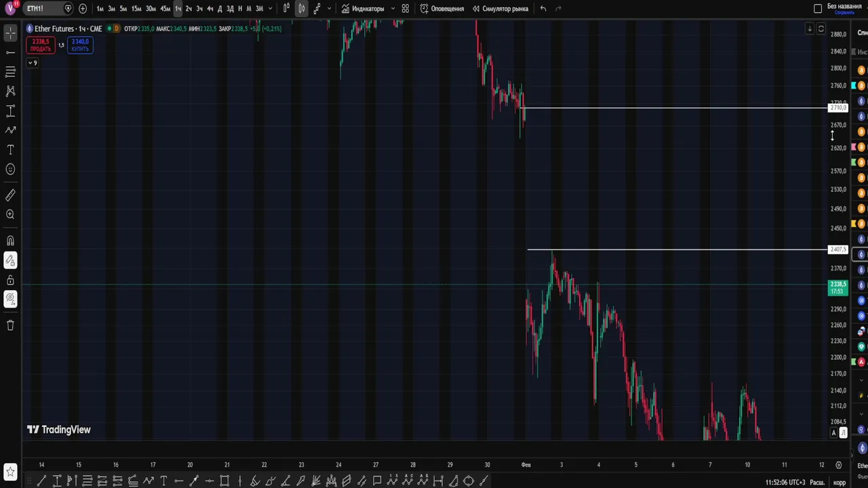The width and height of the screenshot is (868, 488).
Task: Switch to 30м timeframe
Action: point(151,9)
